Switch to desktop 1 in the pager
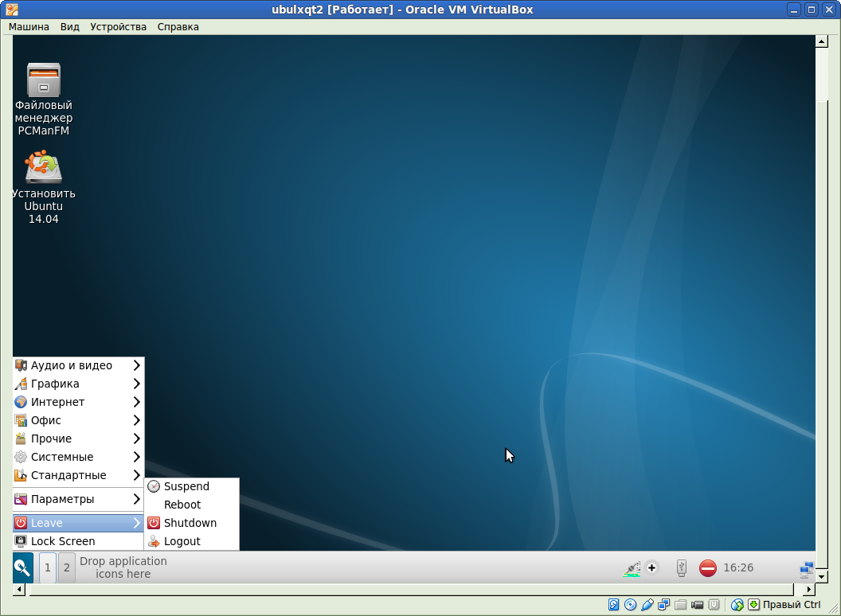 pos(47,567)
